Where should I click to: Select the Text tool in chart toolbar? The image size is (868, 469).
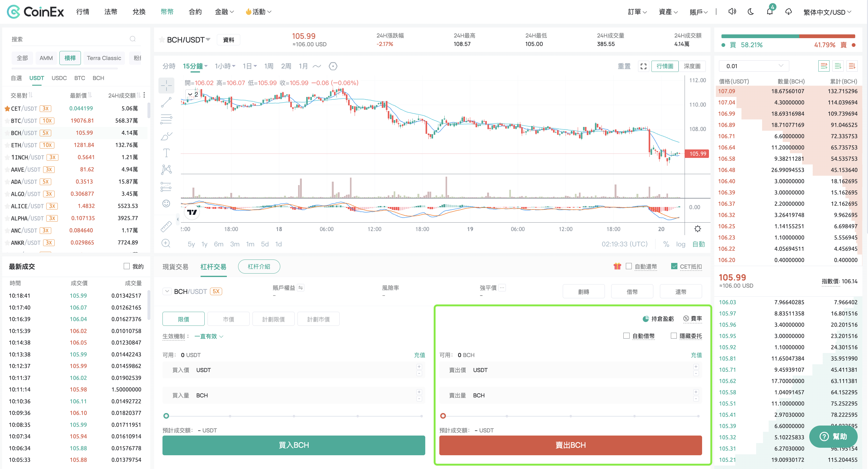coord(166,153)
